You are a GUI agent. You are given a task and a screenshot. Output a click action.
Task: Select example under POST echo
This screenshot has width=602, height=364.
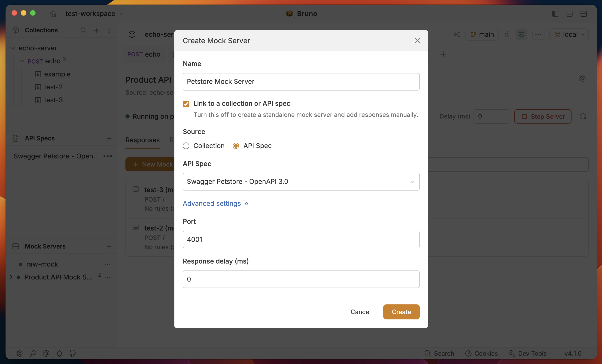point(57,74)
